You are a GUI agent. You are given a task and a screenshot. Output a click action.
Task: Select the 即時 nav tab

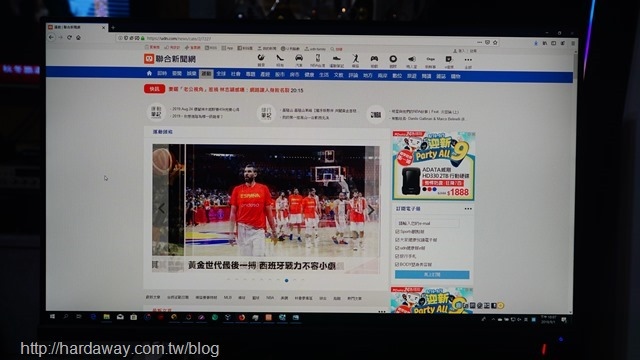click(162, 73)
